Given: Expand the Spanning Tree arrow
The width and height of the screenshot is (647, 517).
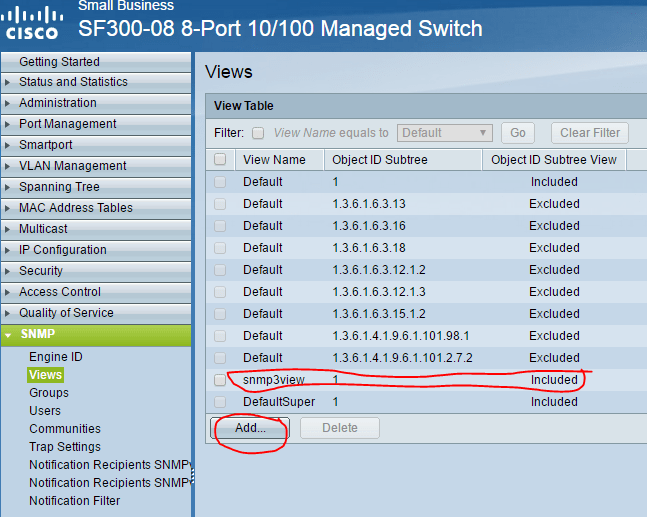Looking at the screenshot, I should 7,187.
